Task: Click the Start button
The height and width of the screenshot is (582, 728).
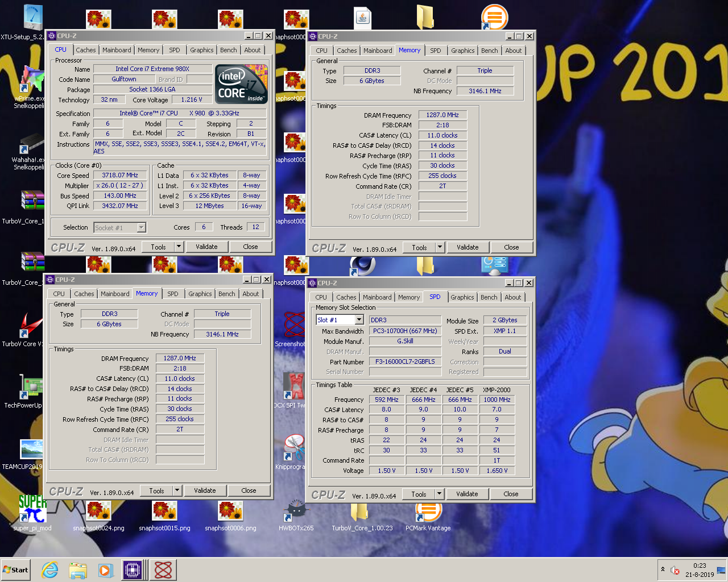Action: pyautogui.click(x=16, y=570)
